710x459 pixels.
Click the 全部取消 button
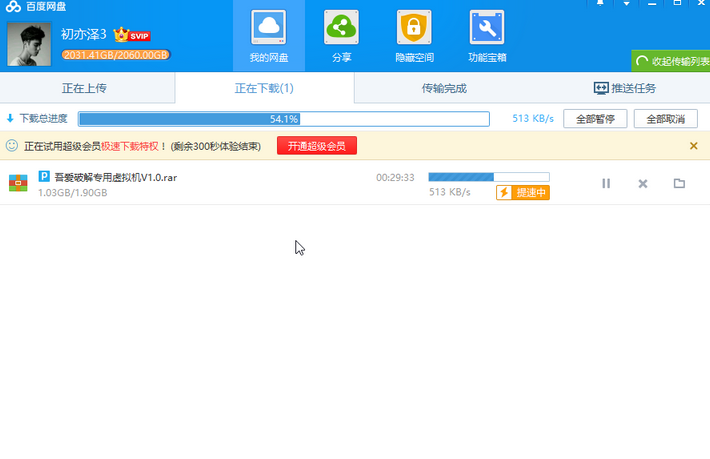[665, 119]
